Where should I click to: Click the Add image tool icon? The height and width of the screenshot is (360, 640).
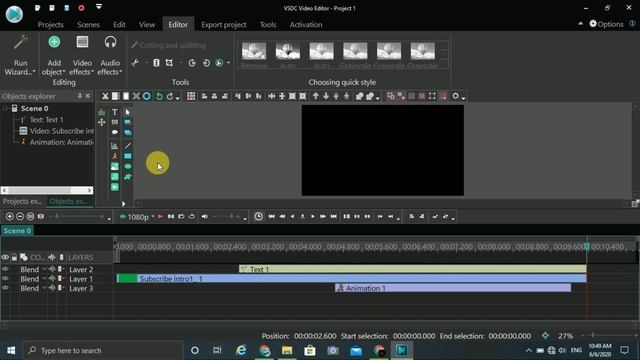(x=115, y=167)
